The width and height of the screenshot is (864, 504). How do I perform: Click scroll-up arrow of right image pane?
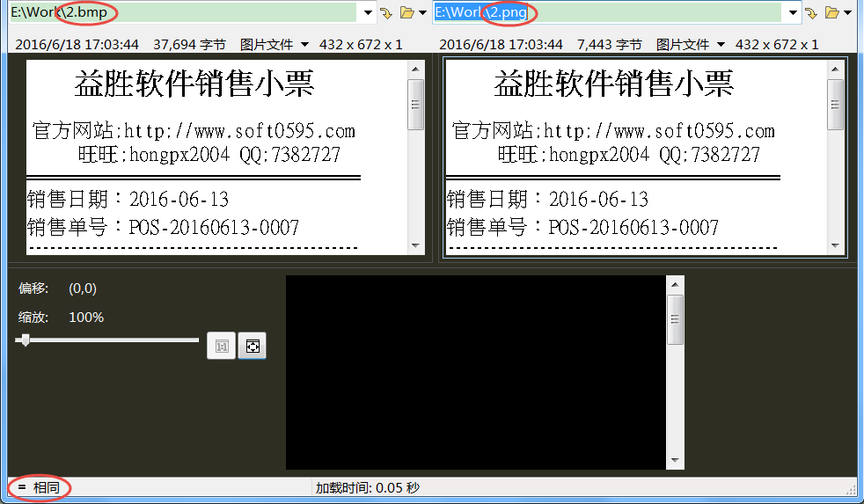click(x=835, y=69)
